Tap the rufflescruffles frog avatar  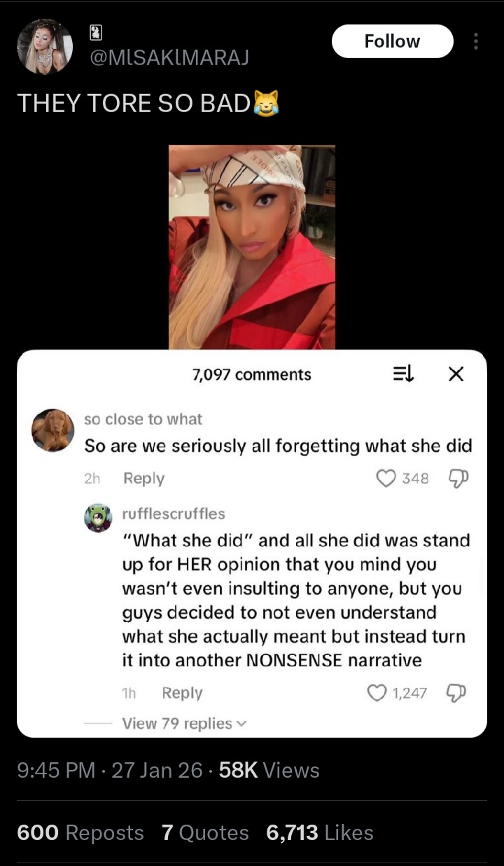98,518
